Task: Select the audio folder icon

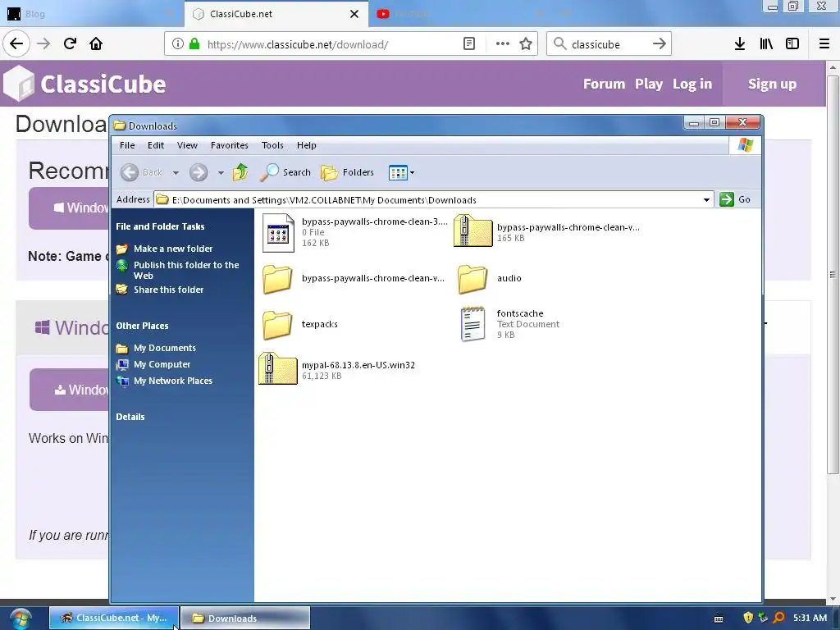Action: coord(472,279)
